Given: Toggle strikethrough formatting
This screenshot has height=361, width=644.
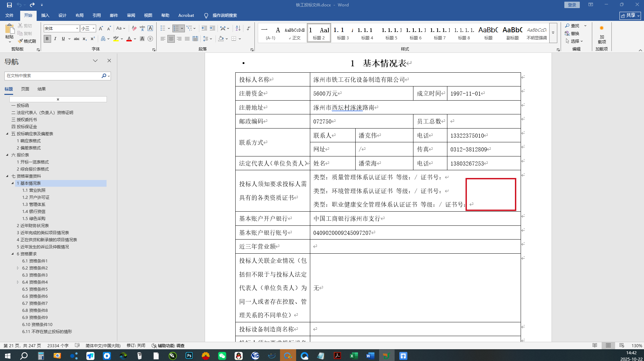Looking at the screenshot, I should [x=77, y=39].
